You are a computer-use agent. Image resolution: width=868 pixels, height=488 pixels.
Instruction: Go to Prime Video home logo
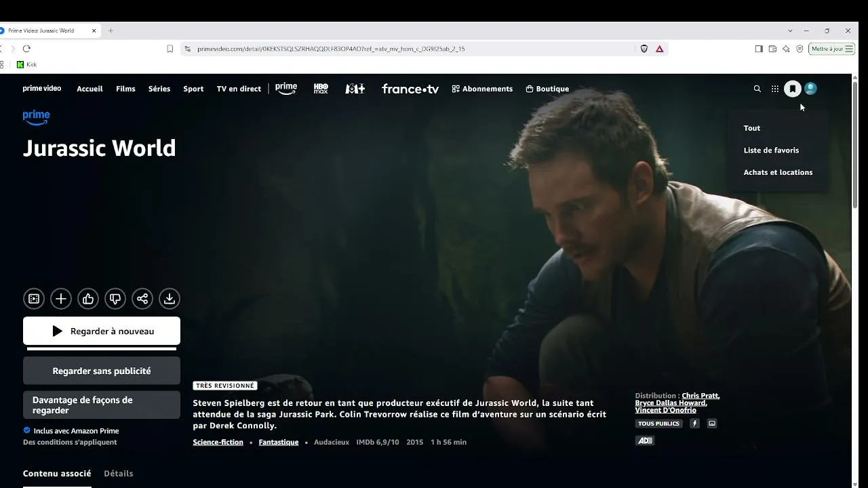(42, 89)
